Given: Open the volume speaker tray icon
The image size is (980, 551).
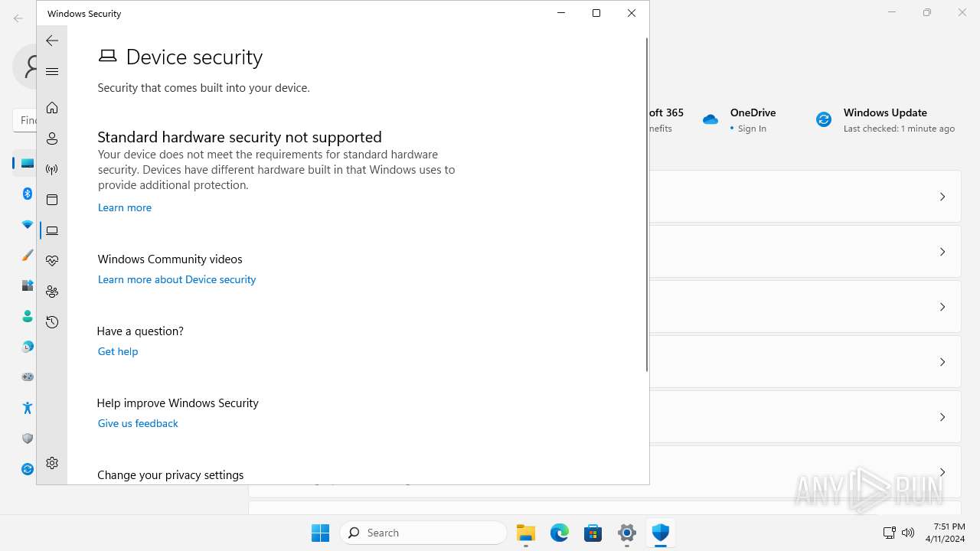Looking at the screenshot, I should tap(908, 533).
